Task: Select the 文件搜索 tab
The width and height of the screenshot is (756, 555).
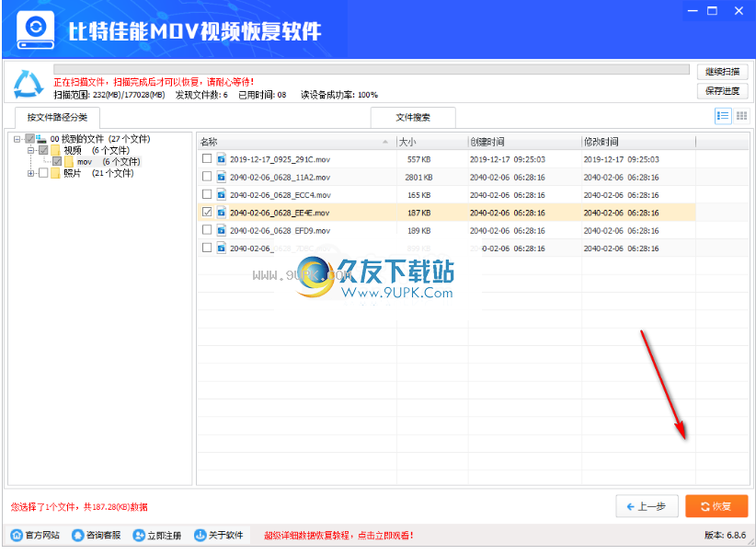Action: (x=413, y=117)
